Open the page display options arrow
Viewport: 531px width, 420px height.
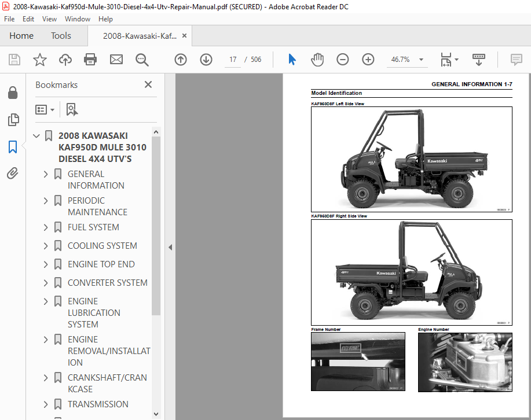tap(456, 60)
